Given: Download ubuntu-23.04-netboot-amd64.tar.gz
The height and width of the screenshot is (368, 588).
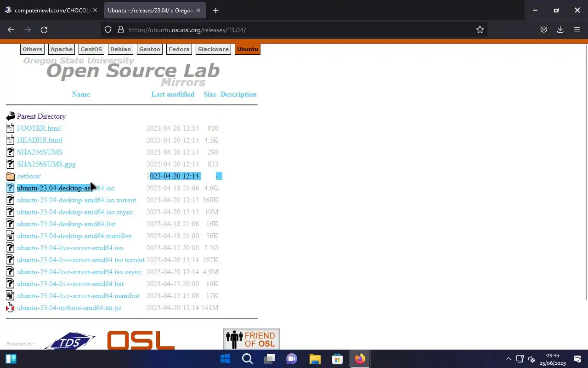Looking at the screenshot, I should (x=69, y=308).
